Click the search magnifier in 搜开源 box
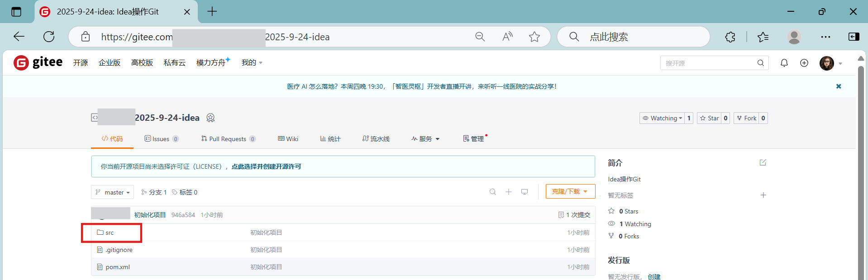This screenshot has height=280, width=868. click(761, 63)
